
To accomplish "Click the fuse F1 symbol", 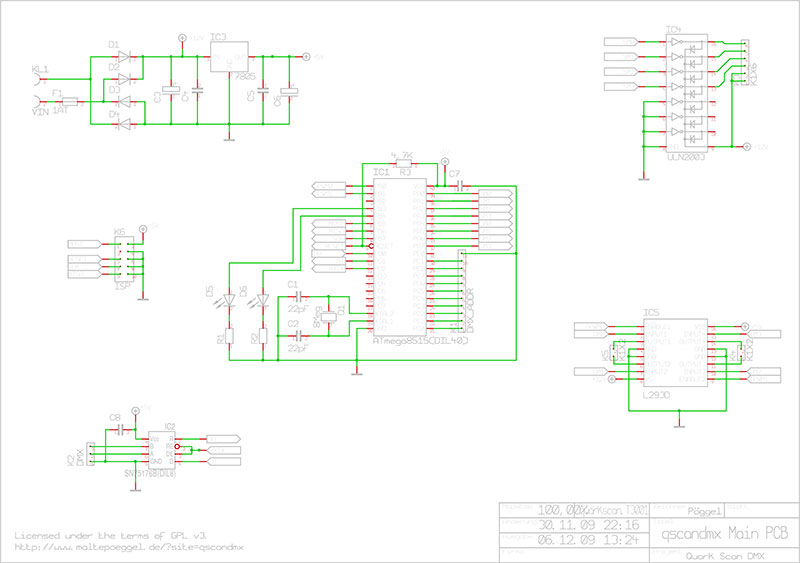I will pyautogui.click(x=70, y=102).
